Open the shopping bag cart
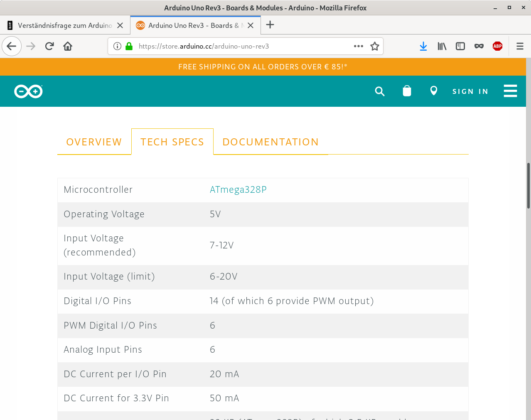The height and width of the screenshot is (420, 531). click(x=407, y=91)
